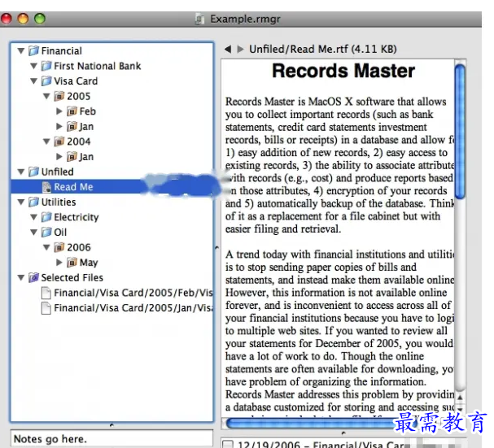Select Financial/Visa Card/2005/Feb file entry
The height and width of the screenshot is (448, 494).
(133, 293)
